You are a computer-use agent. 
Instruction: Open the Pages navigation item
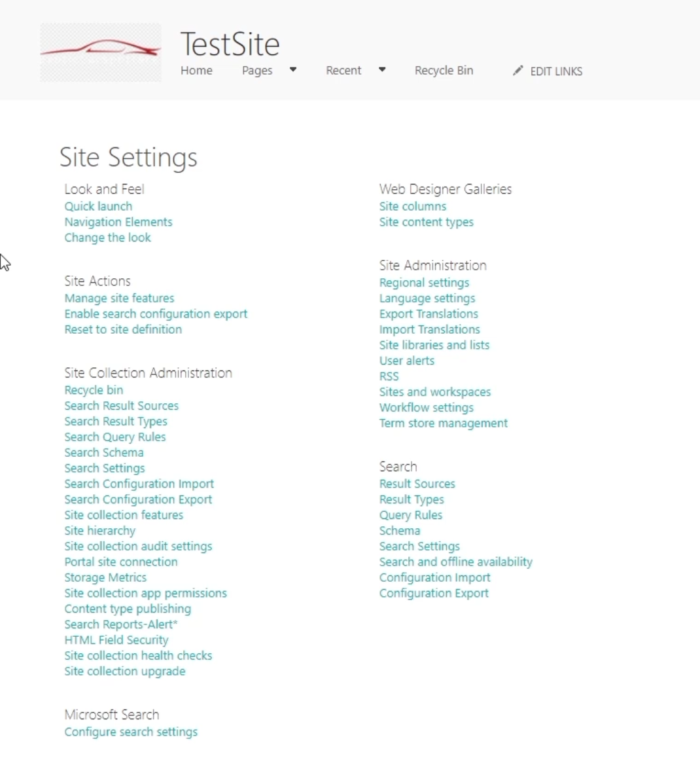(257, 71)
